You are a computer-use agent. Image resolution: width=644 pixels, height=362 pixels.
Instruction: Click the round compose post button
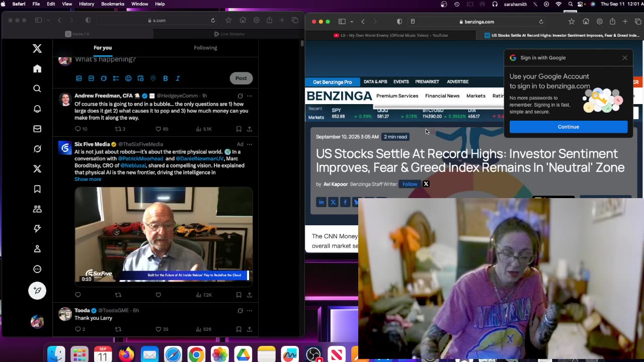point(37,291)
